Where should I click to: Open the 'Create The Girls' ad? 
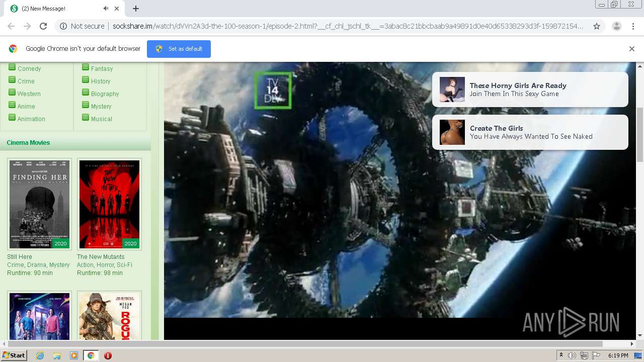(530, 132)
